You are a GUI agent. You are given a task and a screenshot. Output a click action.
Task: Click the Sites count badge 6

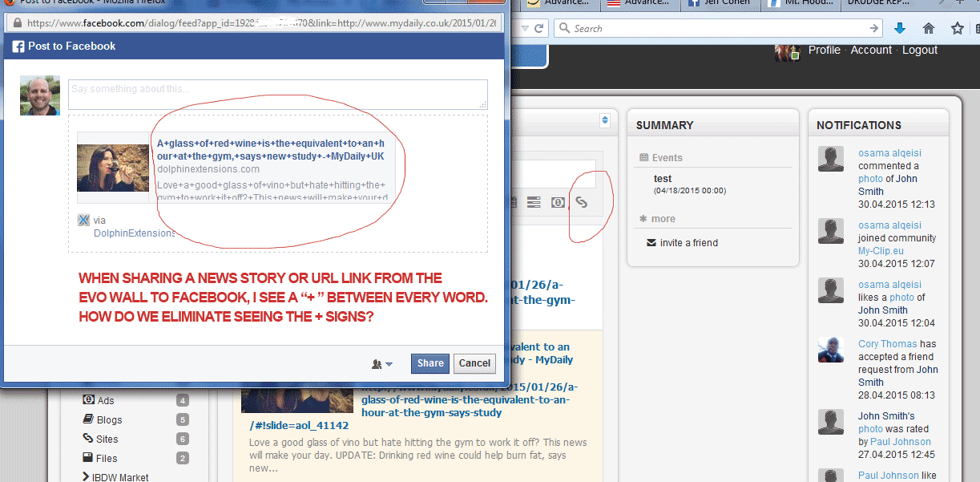[183, 439]
